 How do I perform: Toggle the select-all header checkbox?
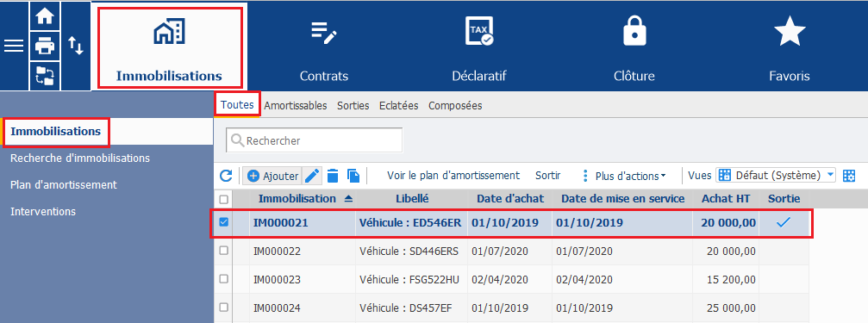coord(223,199)
